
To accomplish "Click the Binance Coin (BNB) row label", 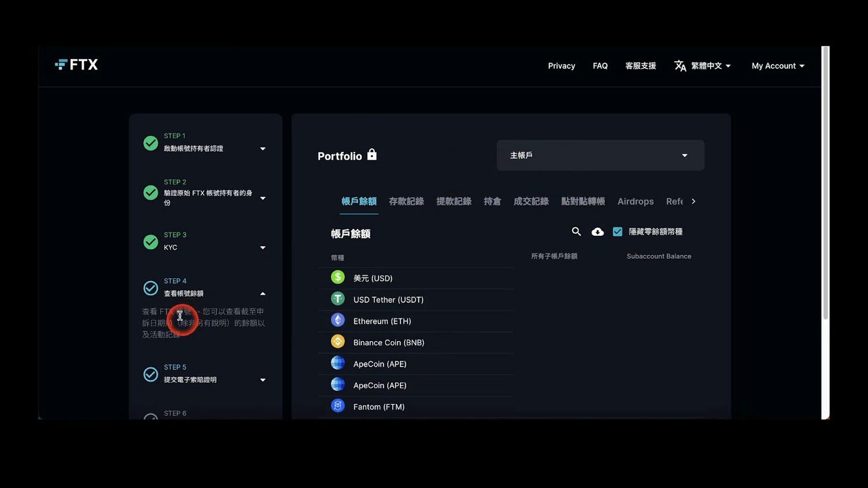I will [389, 342].
